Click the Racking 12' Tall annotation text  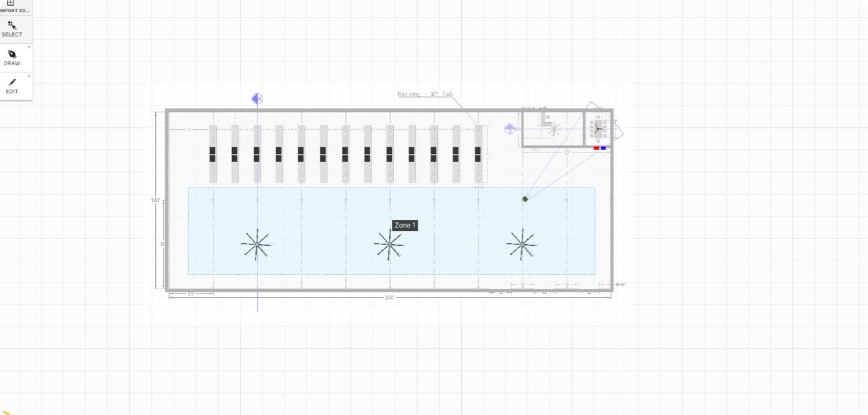[x=424, y=94]
